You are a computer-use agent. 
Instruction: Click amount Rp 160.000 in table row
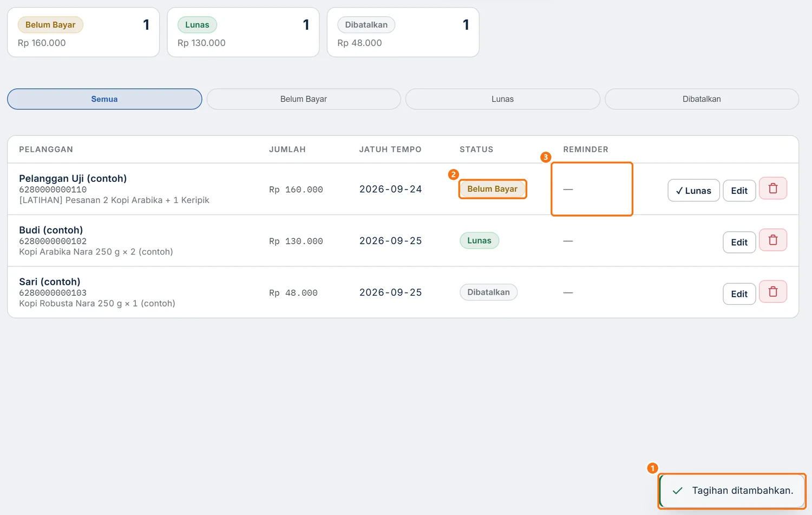pos(296,190)
